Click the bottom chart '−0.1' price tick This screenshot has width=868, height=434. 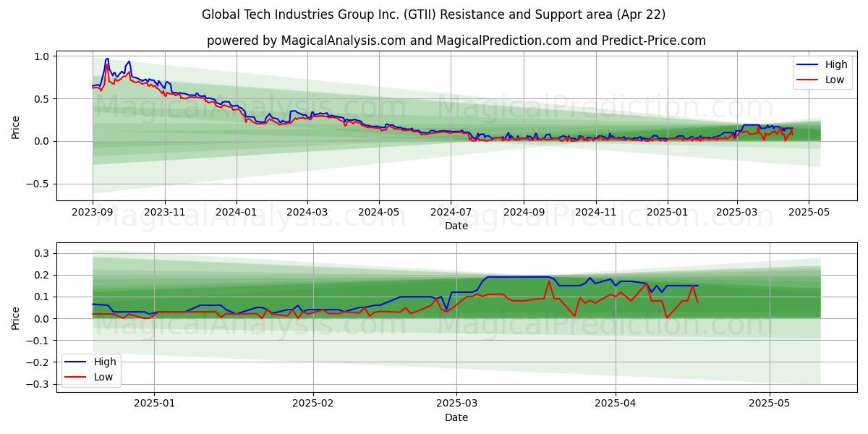click(36, 341)
